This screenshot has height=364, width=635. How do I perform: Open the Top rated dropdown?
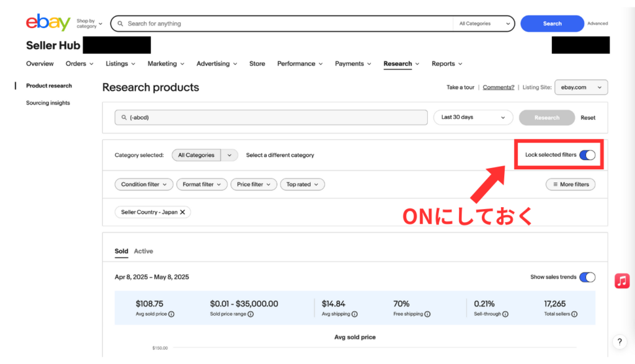click(302, 185)
